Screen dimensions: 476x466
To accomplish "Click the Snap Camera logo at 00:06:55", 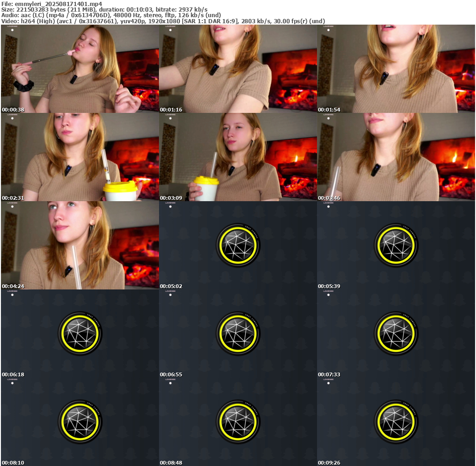I will click(x=238, y=334).
